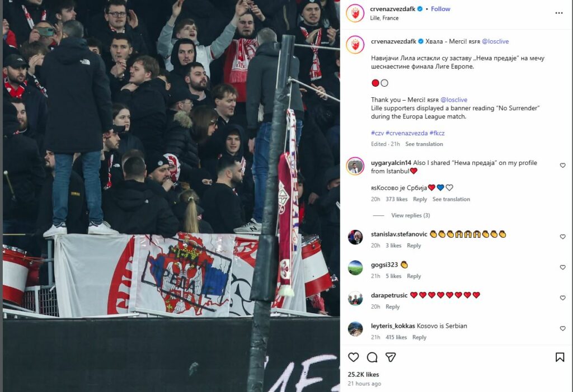This screenshot has height=392, width=573.
Task: Like stanislav.stefanovic's comment heart
Action: (563, 237)
